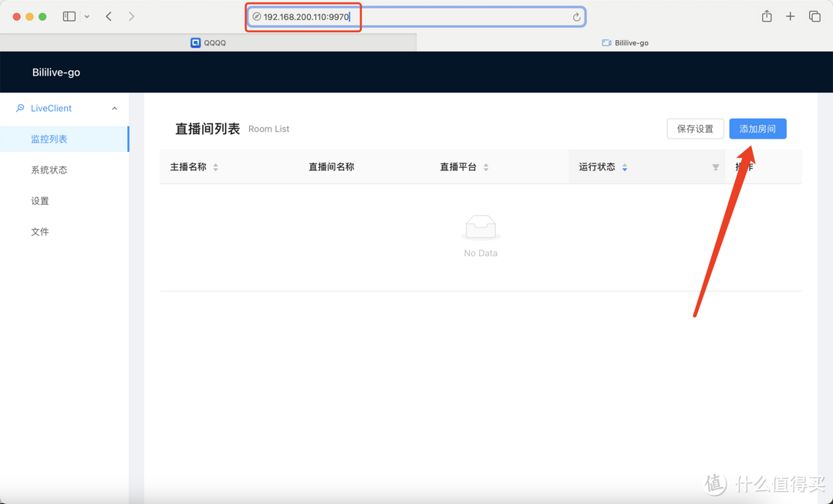This screenshot has width=833, height=504.
Task: Click the new tab plus icon
Action: tap(789, 15)
